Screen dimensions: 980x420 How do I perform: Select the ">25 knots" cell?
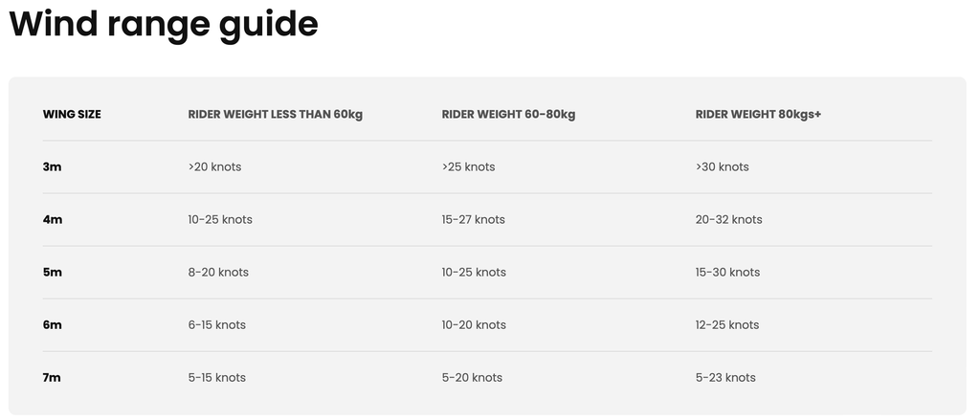tap(469, 166)
